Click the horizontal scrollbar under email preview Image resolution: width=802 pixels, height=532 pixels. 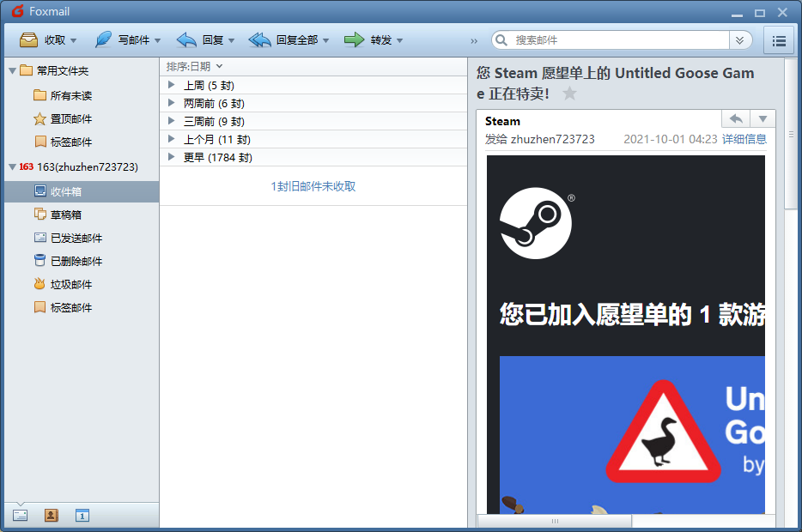point(555,521)
